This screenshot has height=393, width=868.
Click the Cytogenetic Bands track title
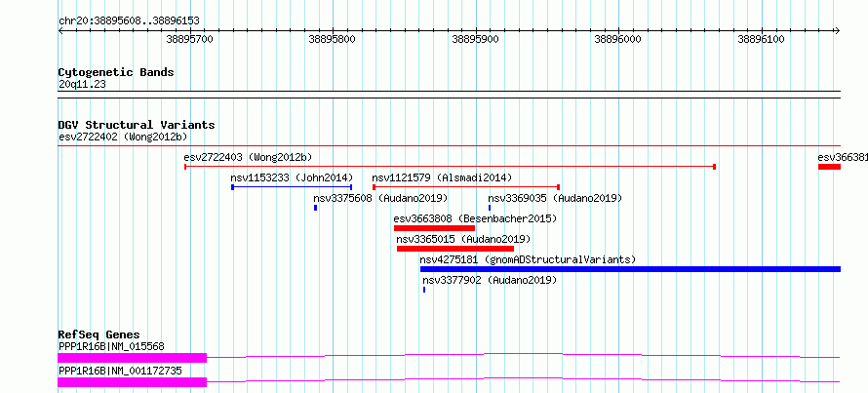116,72
